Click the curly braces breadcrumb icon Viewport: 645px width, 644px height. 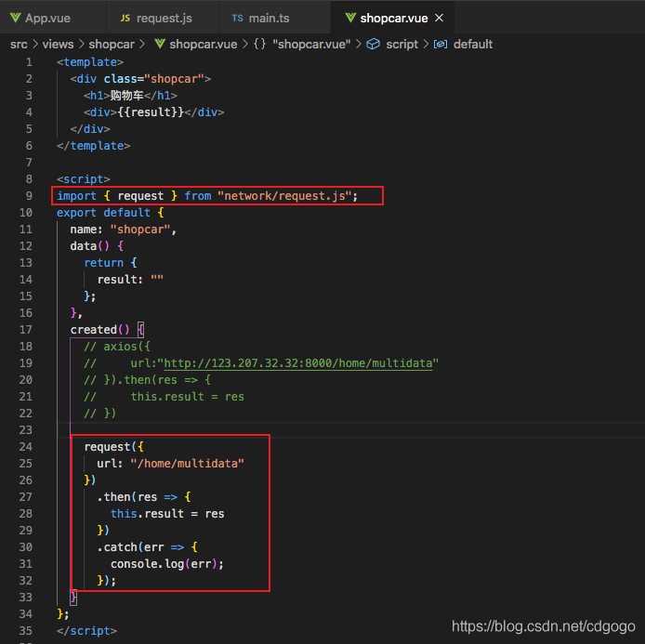tap(260, 44)
